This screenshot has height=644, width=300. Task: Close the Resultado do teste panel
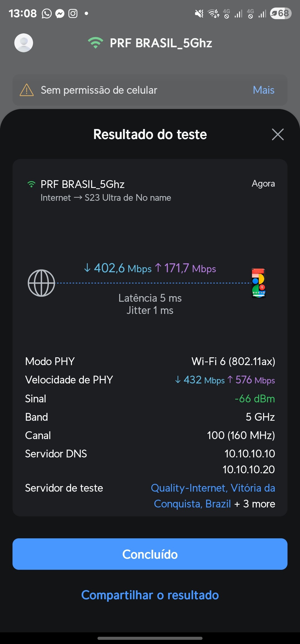[x=277, y=135]
